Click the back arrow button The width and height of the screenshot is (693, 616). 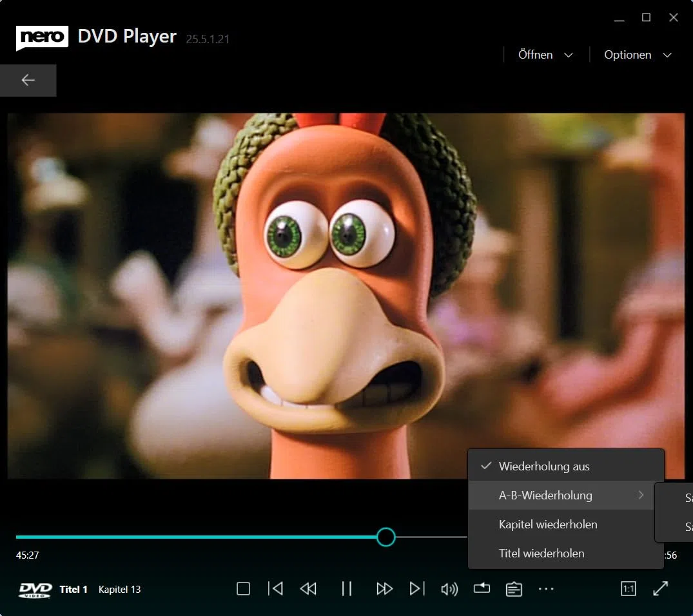[28, 81]
